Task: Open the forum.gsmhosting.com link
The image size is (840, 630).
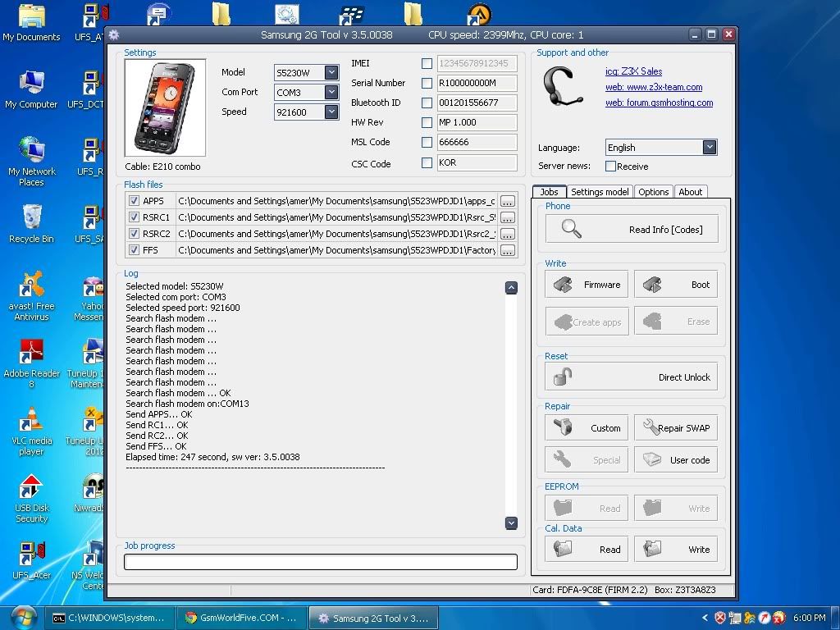Action: click(x=659, y=103)
